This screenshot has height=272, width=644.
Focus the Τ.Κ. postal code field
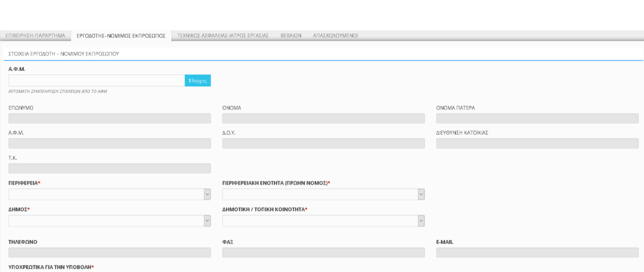coord(110,169)
